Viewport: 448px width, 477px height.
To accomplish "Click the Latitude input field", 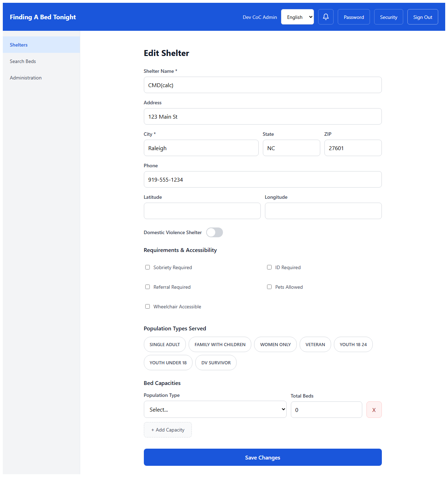I will click(202, 211).
